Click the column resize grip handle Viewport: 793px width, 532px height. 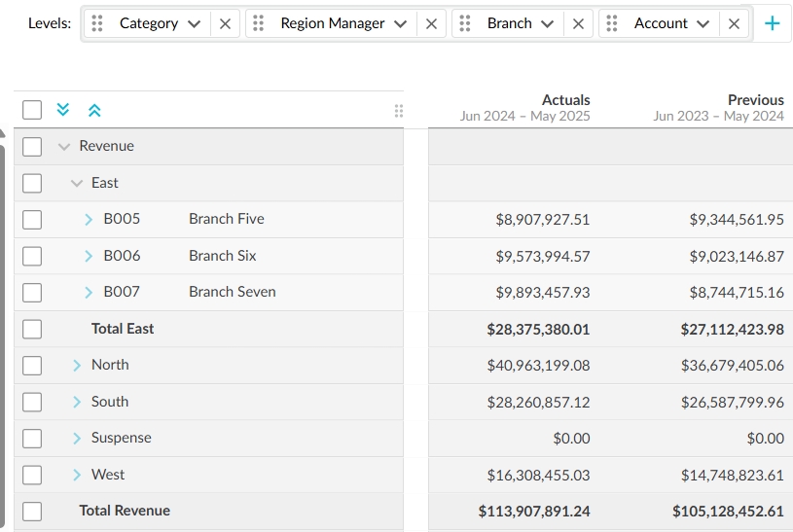tap(398, 111)
